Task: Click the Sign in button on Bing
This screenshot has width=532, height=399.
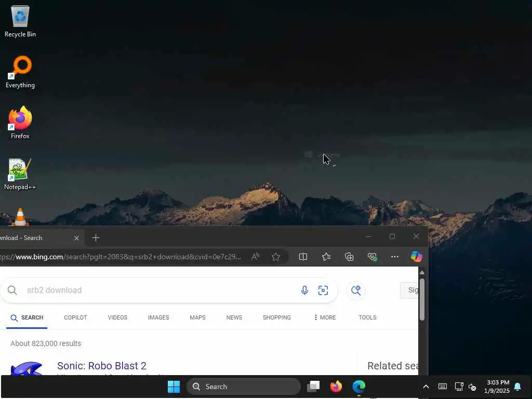Action: point(409,290)
